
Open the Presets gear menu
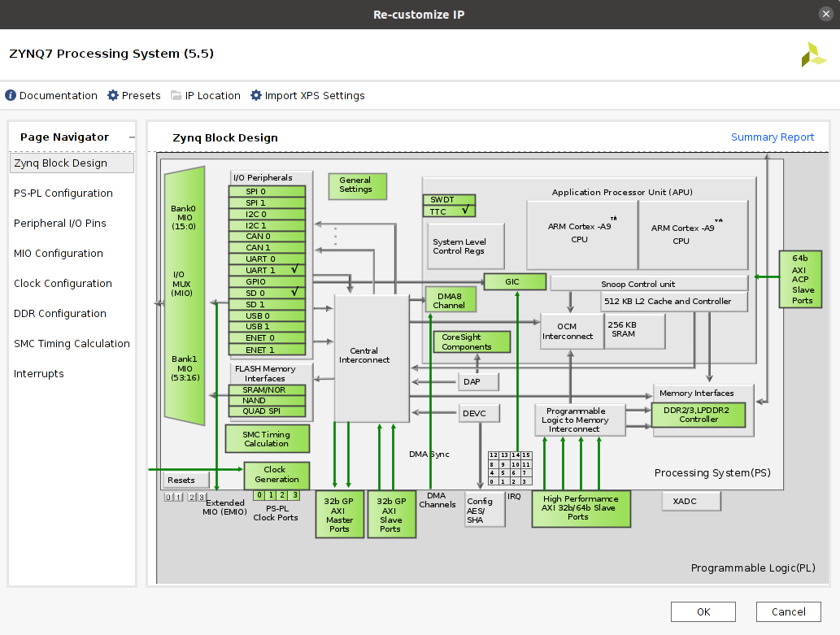[113, 96]
